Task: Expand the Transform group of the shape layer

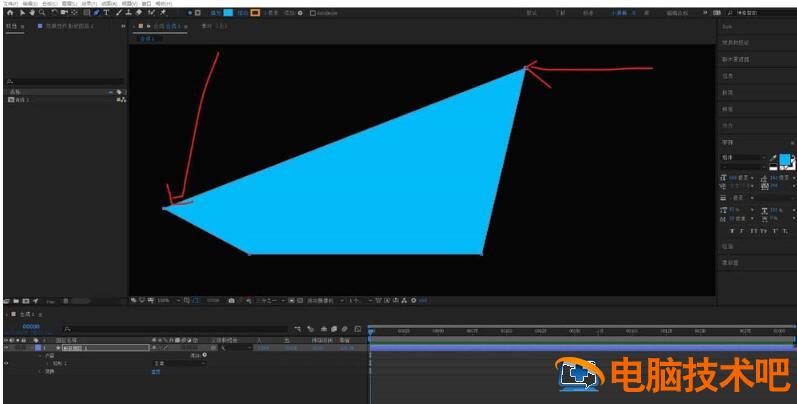Action: 40,372
